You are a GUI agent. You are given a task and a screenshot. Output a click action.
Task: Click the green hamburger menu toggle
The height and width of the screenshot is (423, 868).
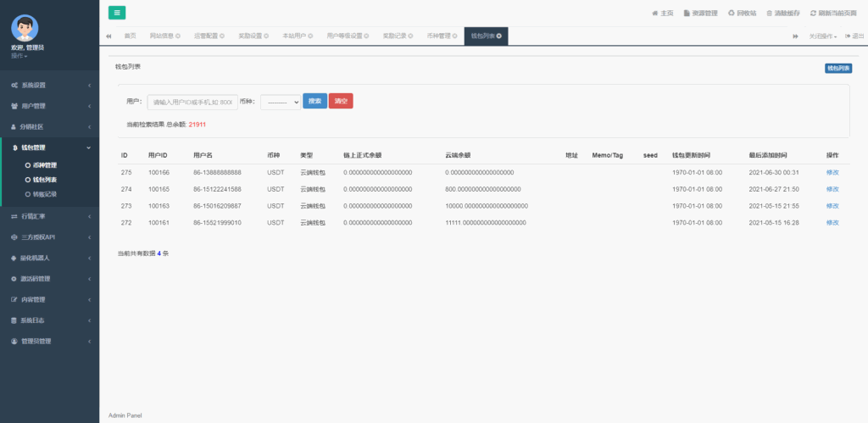click(x=117, y=13)
